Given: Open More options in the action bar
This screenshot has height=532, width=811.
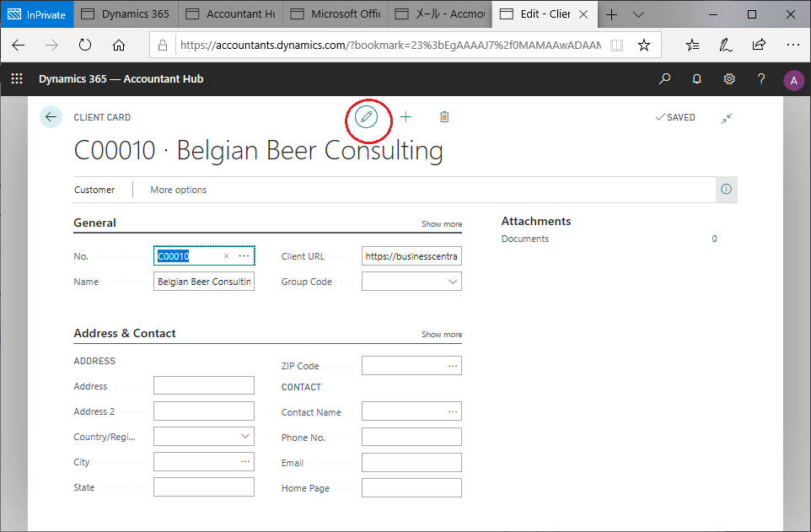Looking at the screenshot, I should pyautogui.click(x=179, y=190).
